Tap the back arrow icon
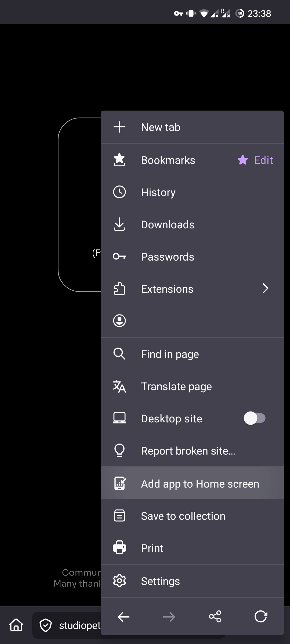 (x=124, y=617)
